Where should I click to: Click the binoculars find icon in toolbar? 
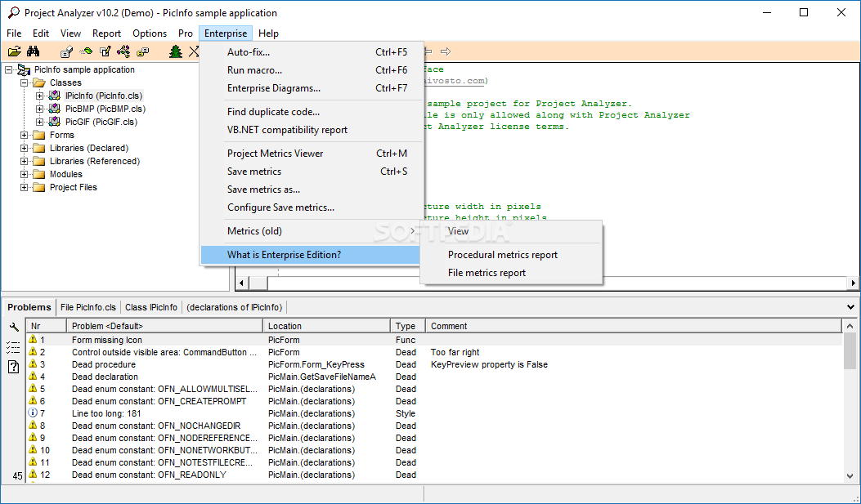(x=34, y=51)
